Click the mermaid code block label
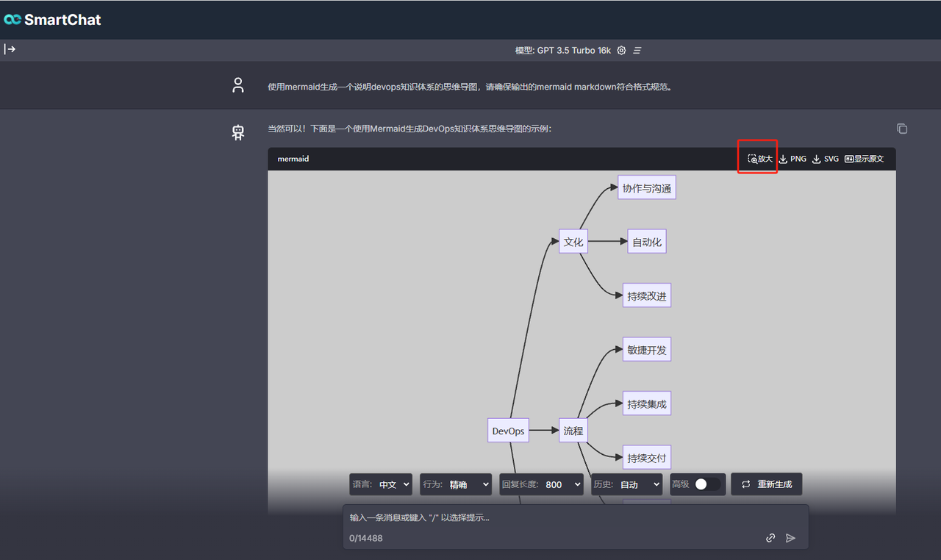This screenshot has height=560, width=941. click(x=293, y=159)
